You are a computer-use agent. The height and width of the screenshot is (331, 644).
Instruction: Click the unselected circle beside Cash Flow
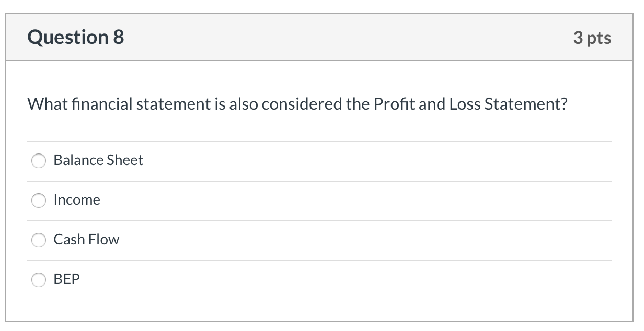point(39,240)
